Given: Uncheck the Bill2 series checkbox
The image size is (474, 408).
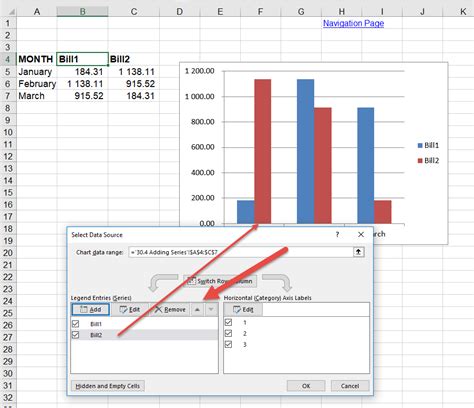Looking at the screenshot, I should pyautogui.click(x=76, y=335).
